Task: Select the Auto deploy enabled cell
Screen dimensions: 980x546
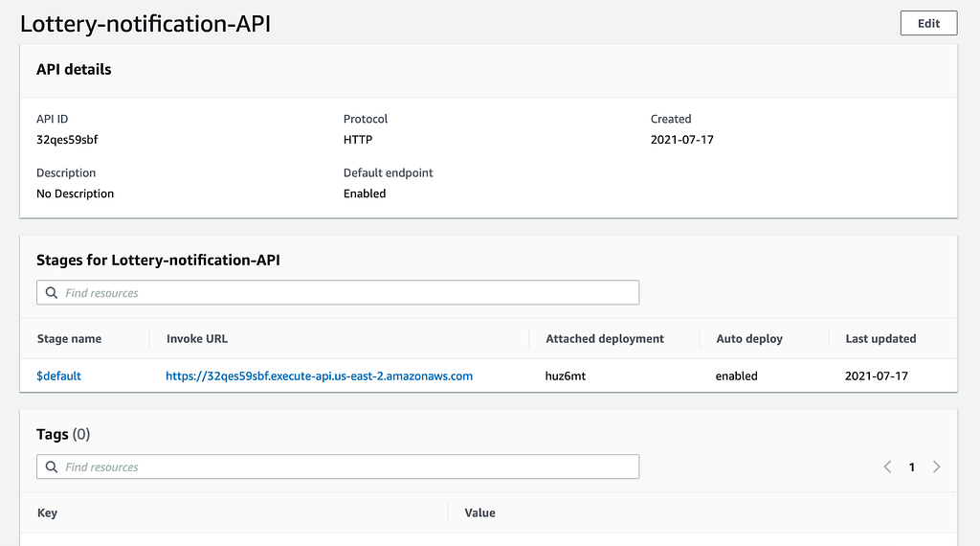Action: (736, 375)
